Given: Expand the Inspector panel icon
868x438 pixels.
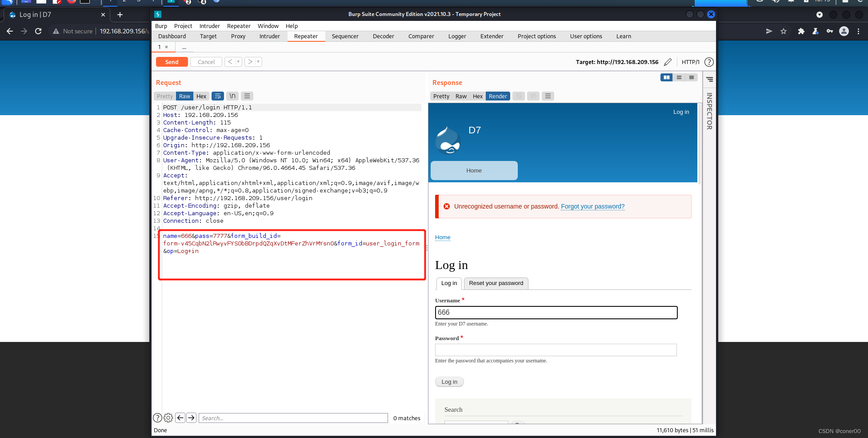Looking at the screenshot, I should click(x=709, y=79).
